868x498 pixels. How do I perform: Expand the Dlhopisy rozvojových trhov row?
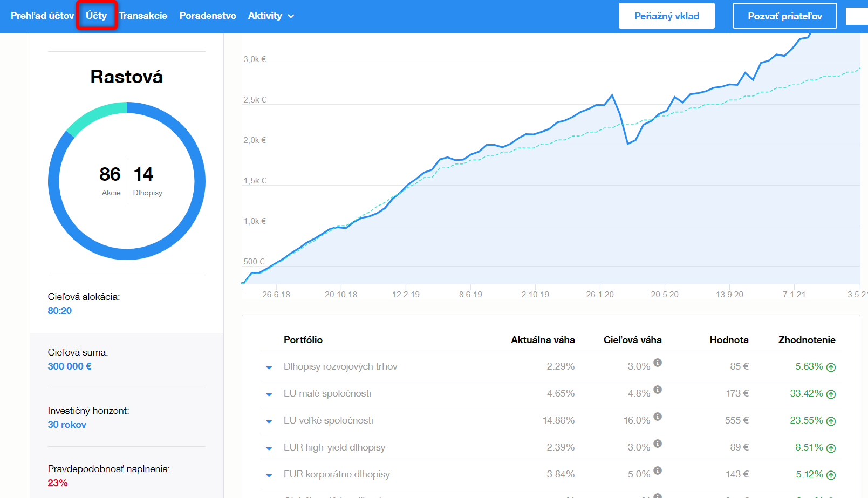click(x=269, y=367)
